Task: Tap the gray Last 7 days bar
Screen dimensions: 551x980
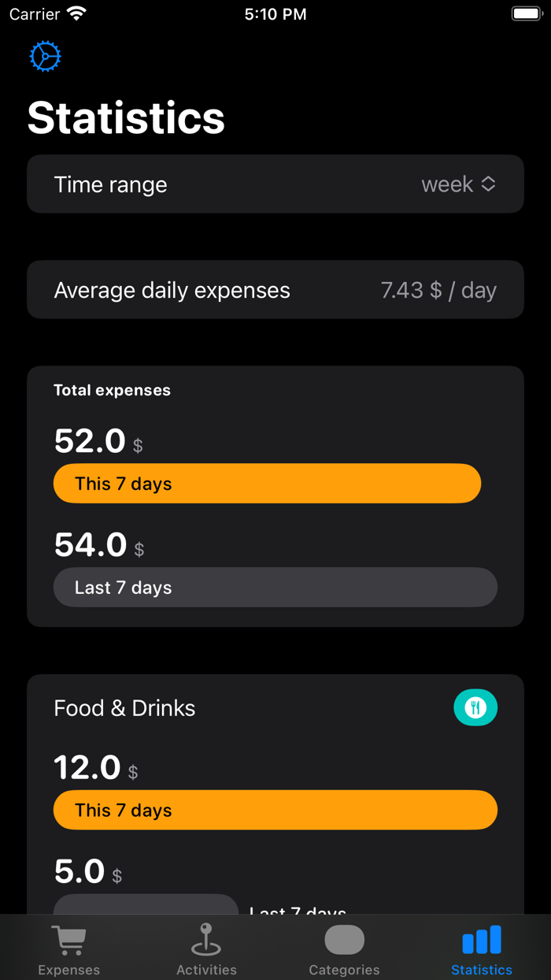Action: coord(275,587)
